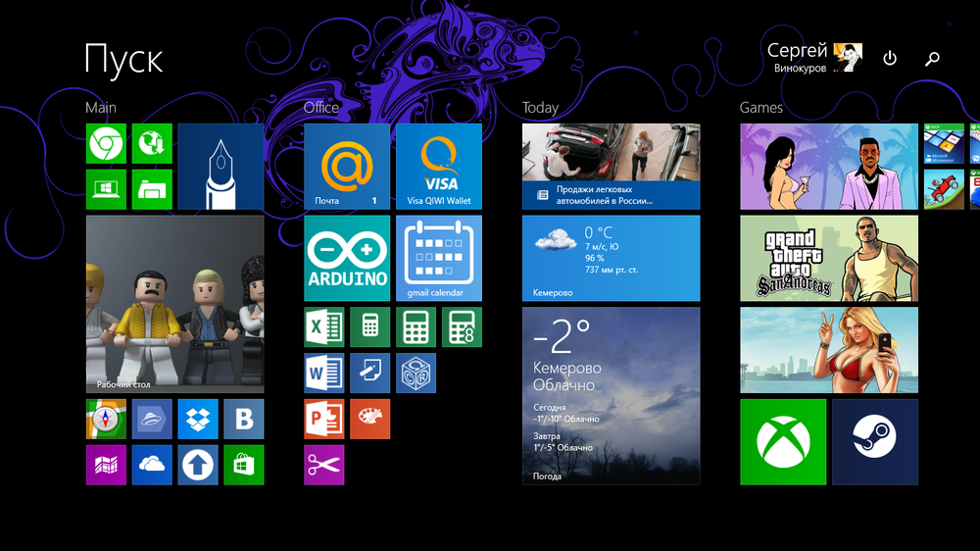Open the lettered cube tile

coord(416,373)
